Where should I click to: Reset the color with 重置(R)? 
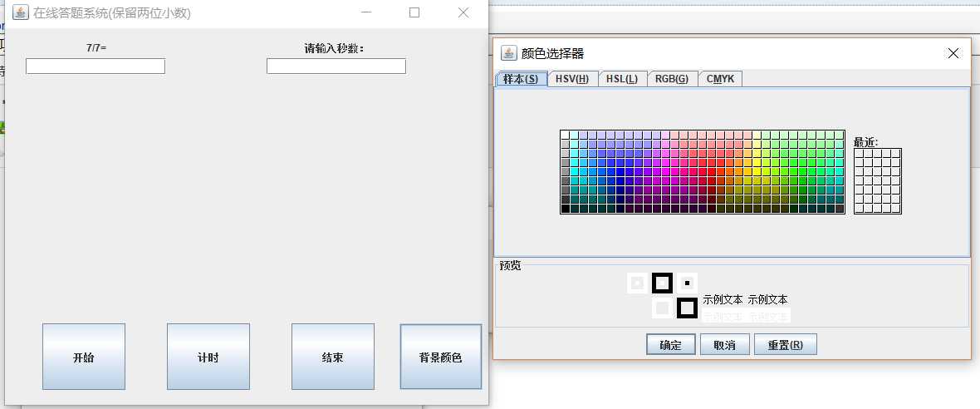tap(785, 345)
